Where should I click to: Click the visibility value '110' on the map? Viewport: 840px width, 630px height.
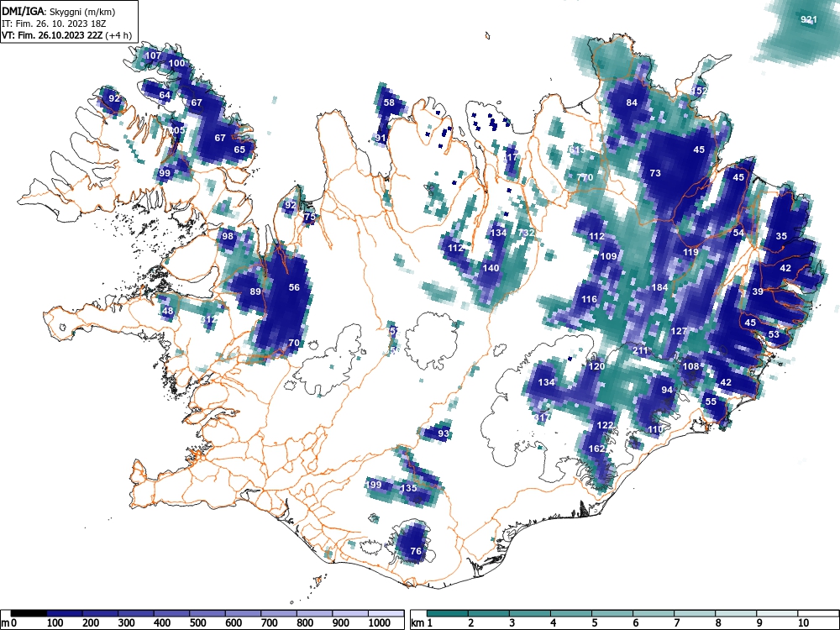pyautogui.click(x=655, y=429)
